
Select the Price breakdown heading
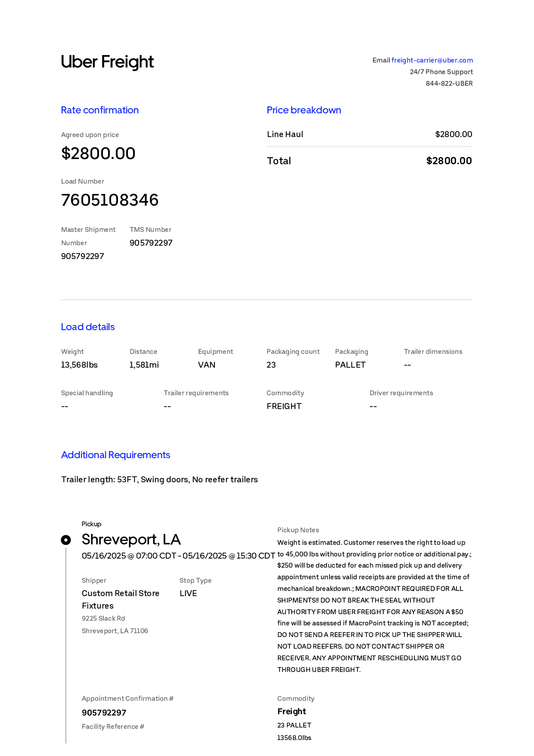click(x=304, y=110)
